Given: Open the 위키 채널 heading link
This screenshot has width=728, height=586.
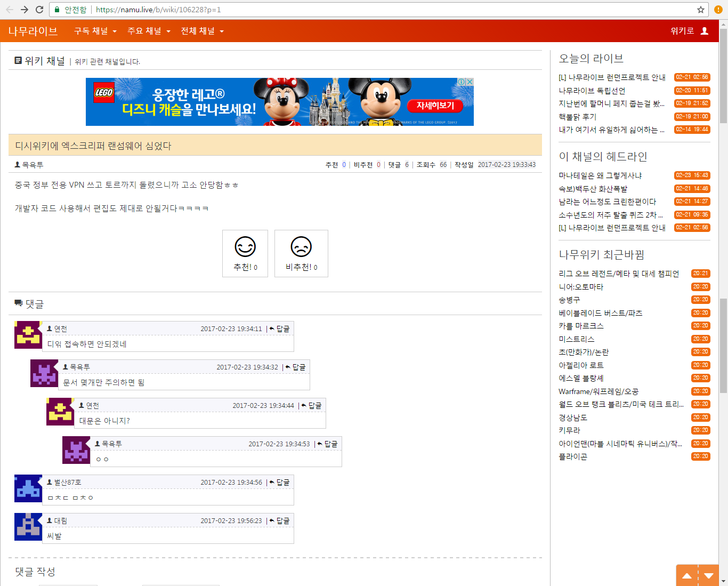Looking at the screenshot, I should pyautogui.click(x=44, y=61).
